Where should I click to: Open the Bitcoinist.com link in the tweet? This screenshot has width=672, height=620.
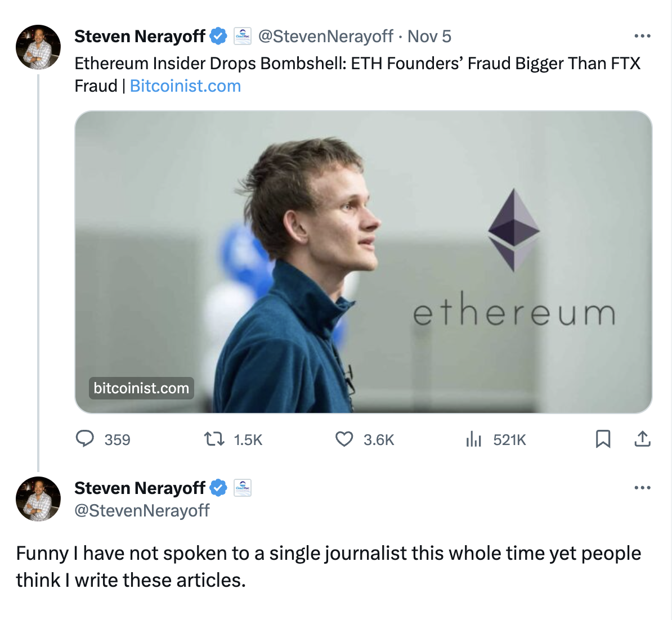pos(185,86)
